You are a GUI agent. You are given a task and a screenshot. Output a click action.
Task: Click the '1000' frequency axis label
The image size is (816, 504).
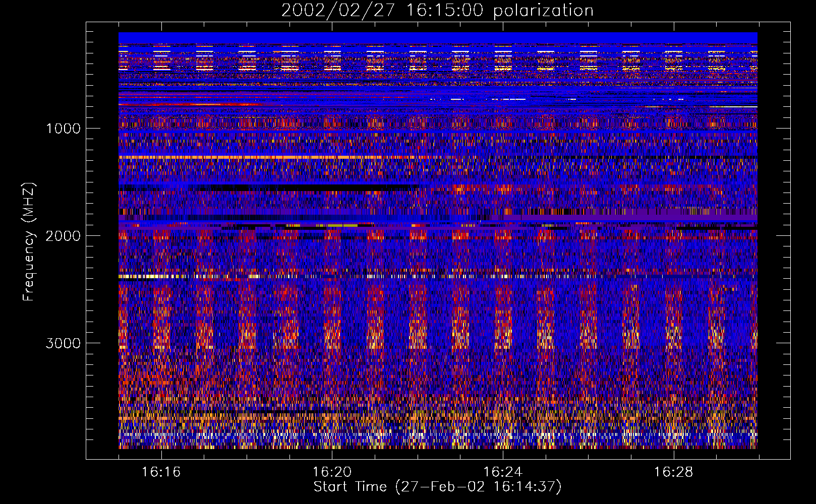[x=63, y=129]
